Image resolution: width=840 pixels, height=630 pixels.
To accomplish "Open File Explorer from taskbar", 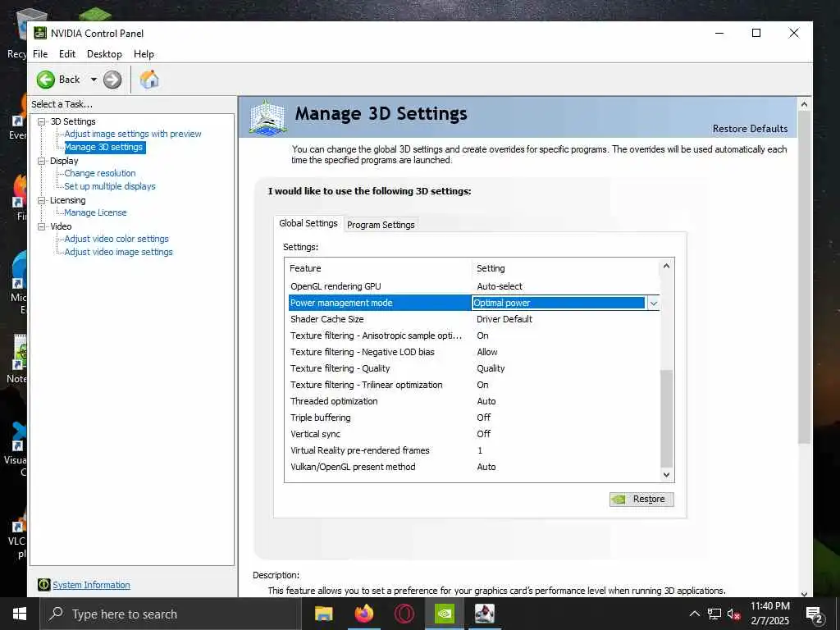I will [x=323, y=614].
